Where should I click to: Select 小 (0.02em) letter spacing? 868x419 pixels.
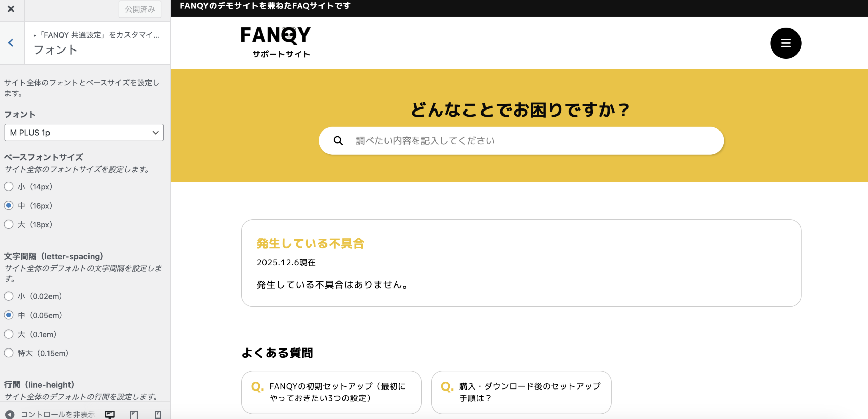tap(9, 296)
